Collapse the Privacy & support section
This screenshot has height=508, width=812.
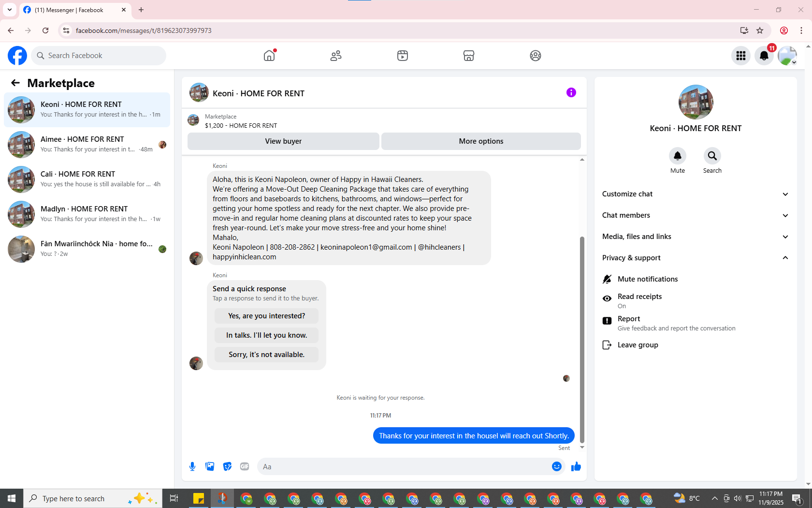tap(696, 258)
